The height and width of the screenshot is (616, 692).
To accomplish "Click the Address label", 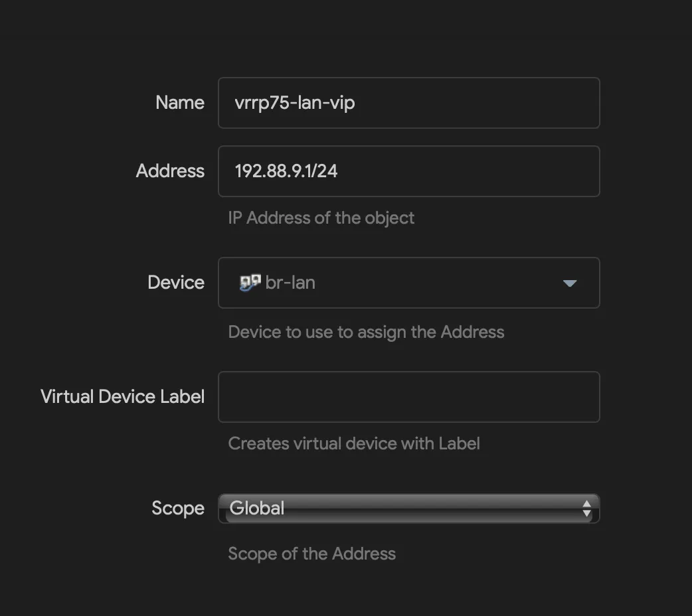I will (x=170, y=171).
